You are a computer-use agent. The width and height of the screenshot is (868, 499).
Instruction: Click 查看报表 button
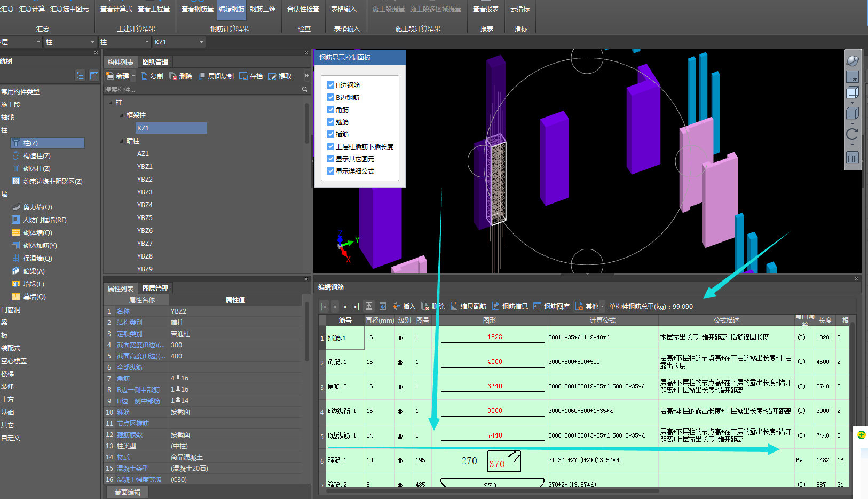486,9
